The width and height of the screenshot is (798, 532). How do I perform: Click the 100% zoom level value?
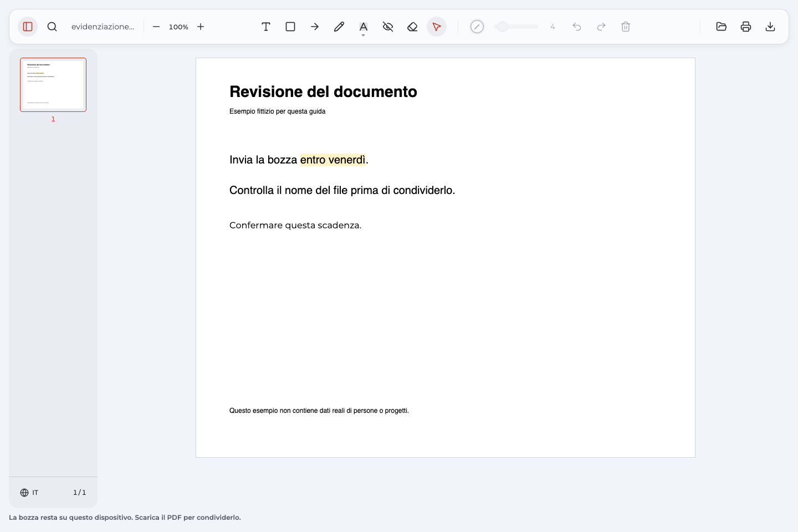[178, 27]
